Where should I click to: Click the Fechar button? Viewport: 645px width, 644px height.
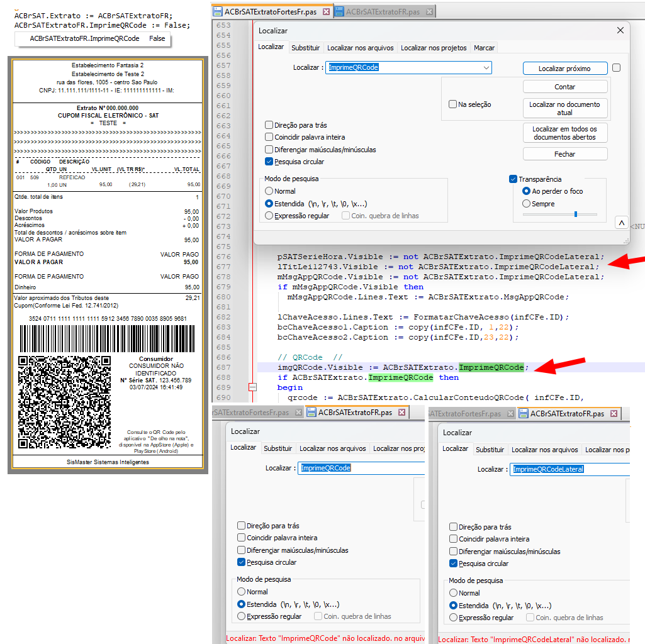[565, 154]
